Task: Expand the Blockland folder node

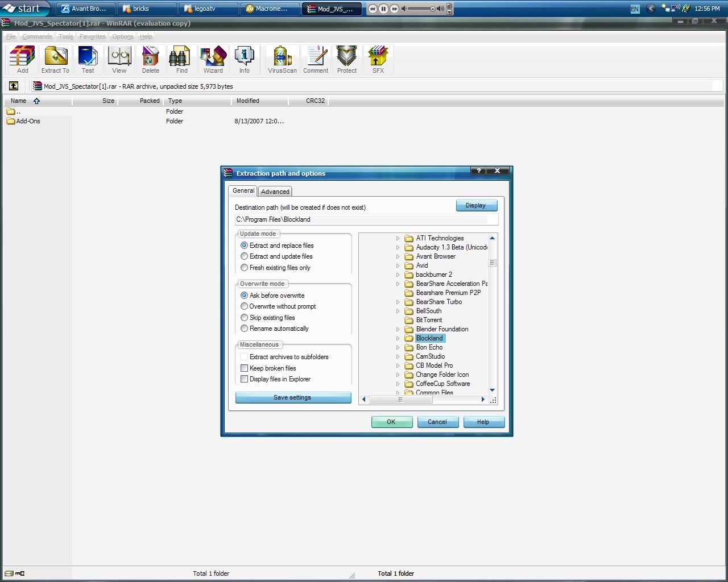Action: point(398,339)
